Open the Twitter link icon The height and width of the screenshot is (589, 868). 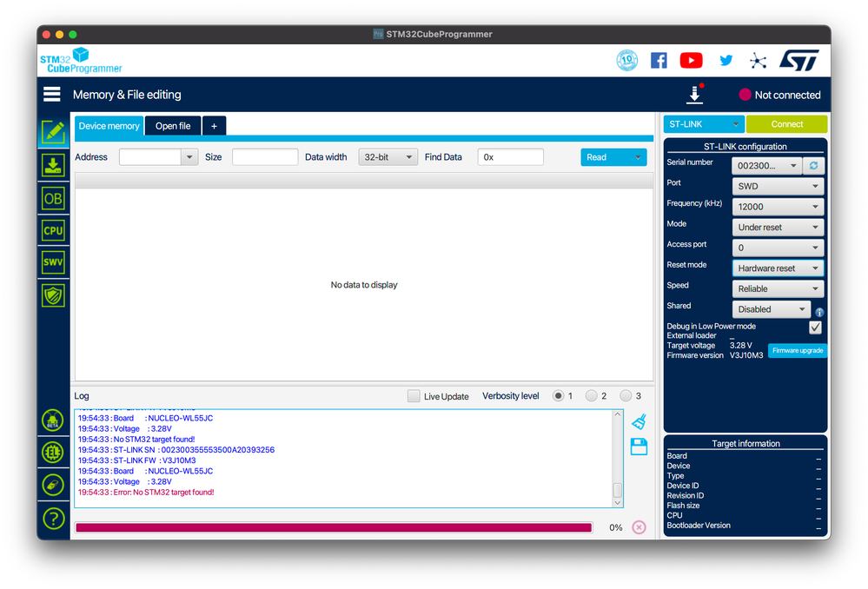726,60
